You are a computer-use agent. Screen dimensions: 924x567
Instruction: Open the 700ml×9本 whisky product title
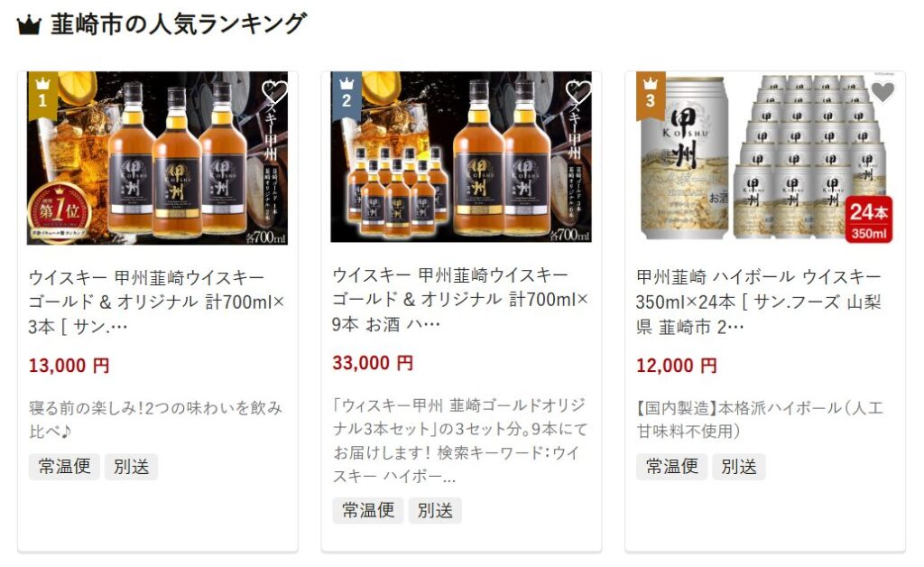pyautogui.click(x=459, y=300)
